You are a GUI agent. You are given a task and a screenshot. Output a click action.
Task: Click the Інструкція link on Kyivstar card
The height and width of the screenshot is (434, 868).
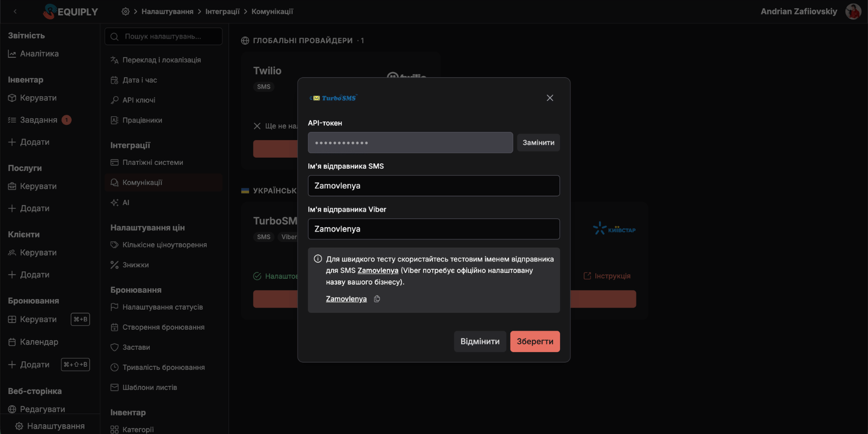(607, 276)
